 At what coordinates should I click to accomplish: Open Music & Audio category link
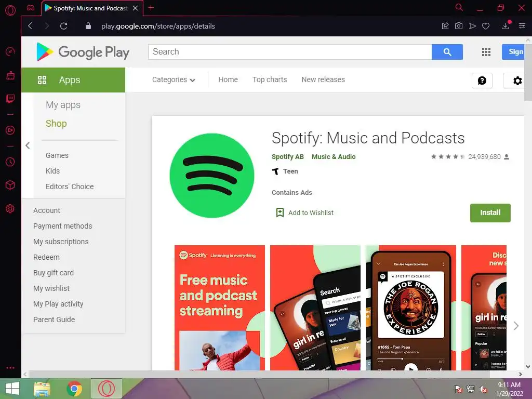coord(334,157)
